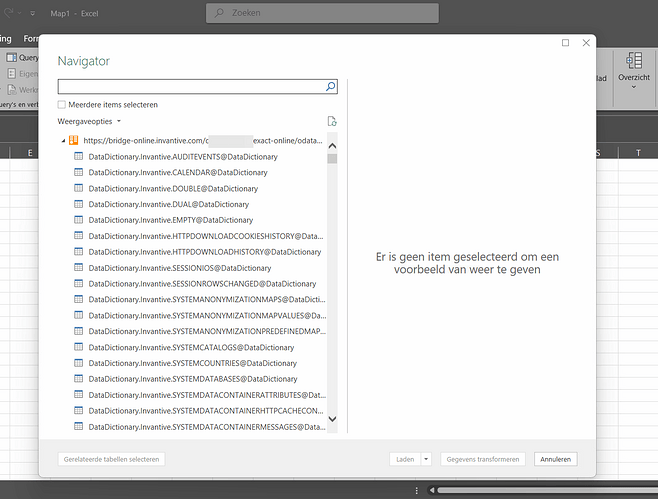Screen dimensions: 658x499
Task: Click the table icon beside CALENDAR@DataDictionary
Action: (x=78, y=172)
